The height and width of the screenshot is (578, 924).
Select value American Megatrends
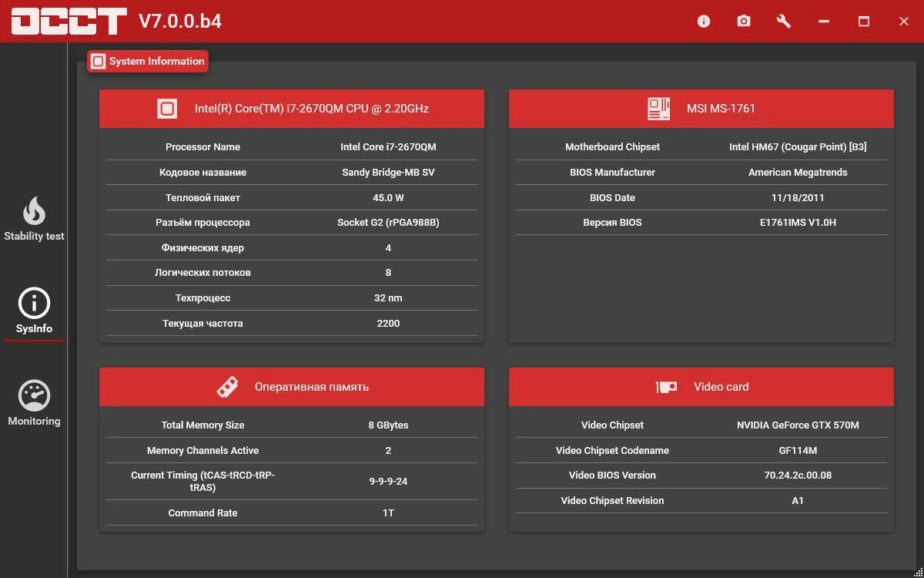pos(798,172)
